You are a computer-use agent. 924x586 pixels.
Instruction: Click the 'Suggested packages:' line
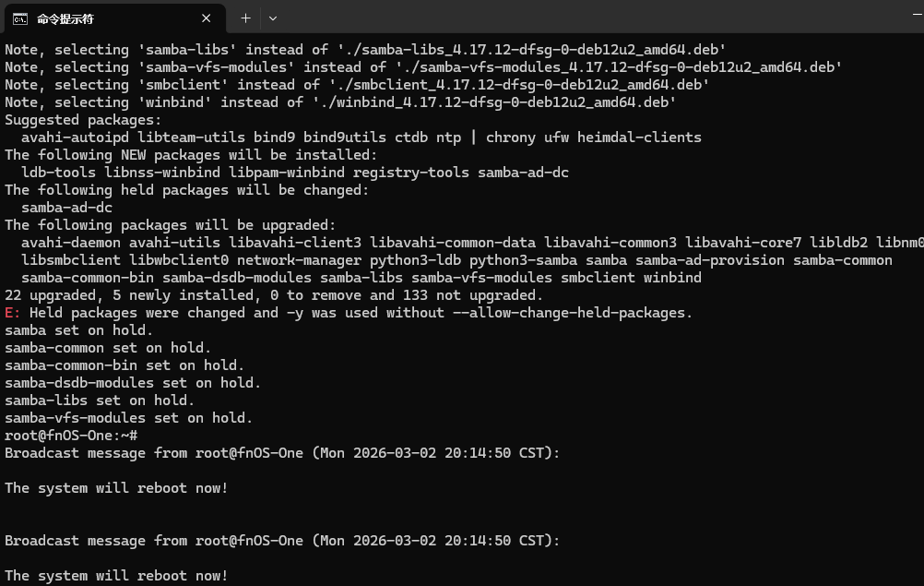[x=83, y=120]
